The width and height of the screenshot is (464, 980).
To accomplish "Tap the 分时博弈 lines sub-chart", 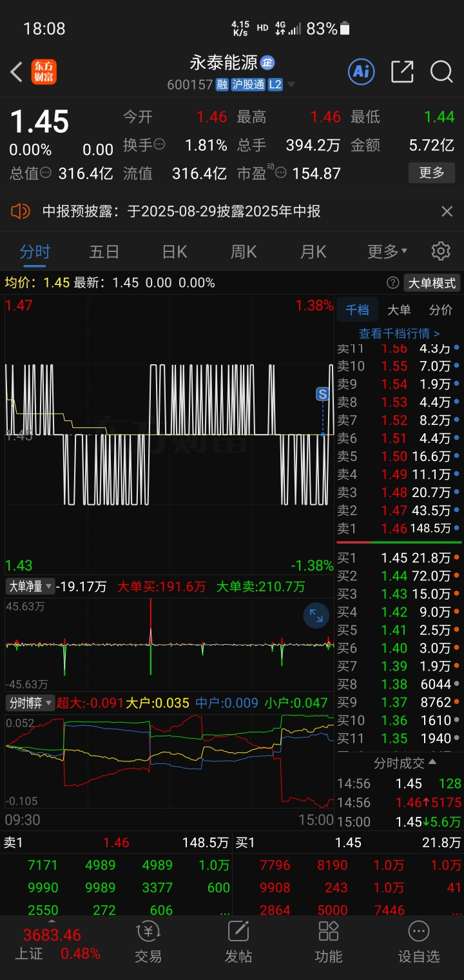I will click(x=169, y=762).
